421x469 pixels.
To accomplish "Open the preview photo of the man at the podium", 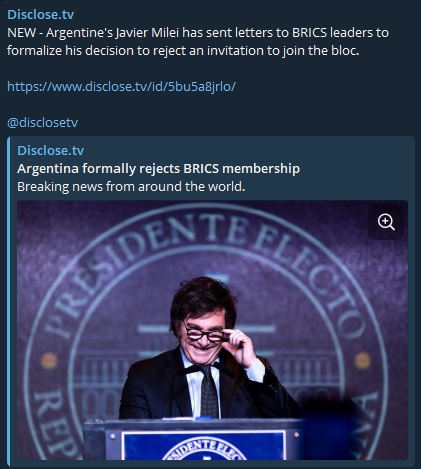I will (212, 330).
